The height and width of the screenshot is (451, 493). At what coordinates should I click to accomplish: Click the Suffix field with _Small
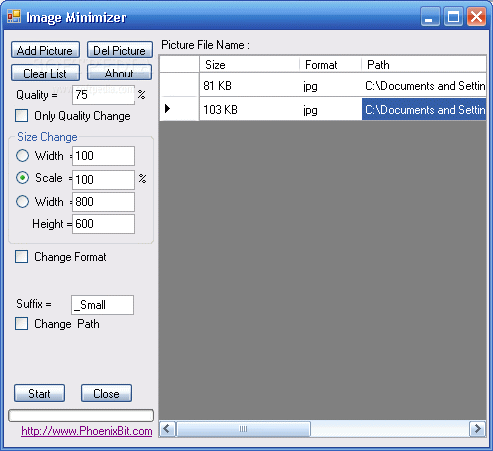[102, 305]
